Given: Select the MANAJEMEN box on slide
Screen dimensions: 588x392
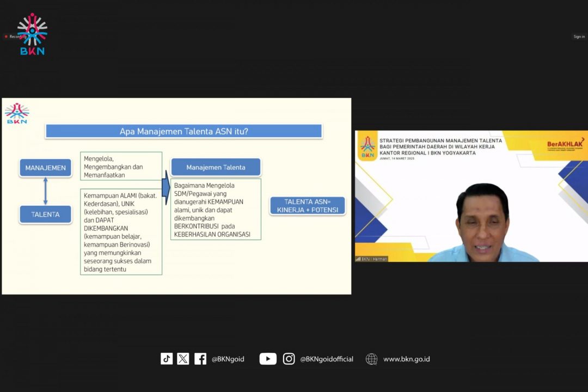Looking at the screenshot, I should coord(45,168).
